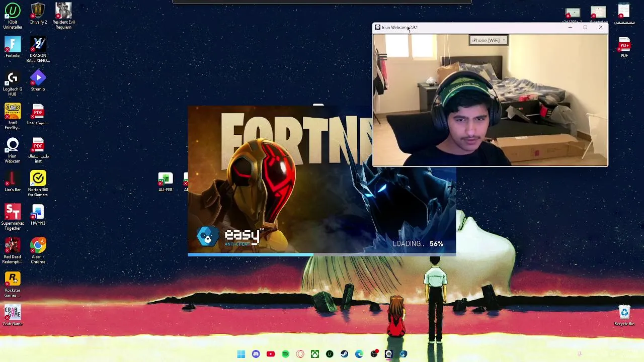Open Norton 360 for Gamers shortcut
Image resolution: width=644 pixels, height=362 pixels.
(38, 184)
